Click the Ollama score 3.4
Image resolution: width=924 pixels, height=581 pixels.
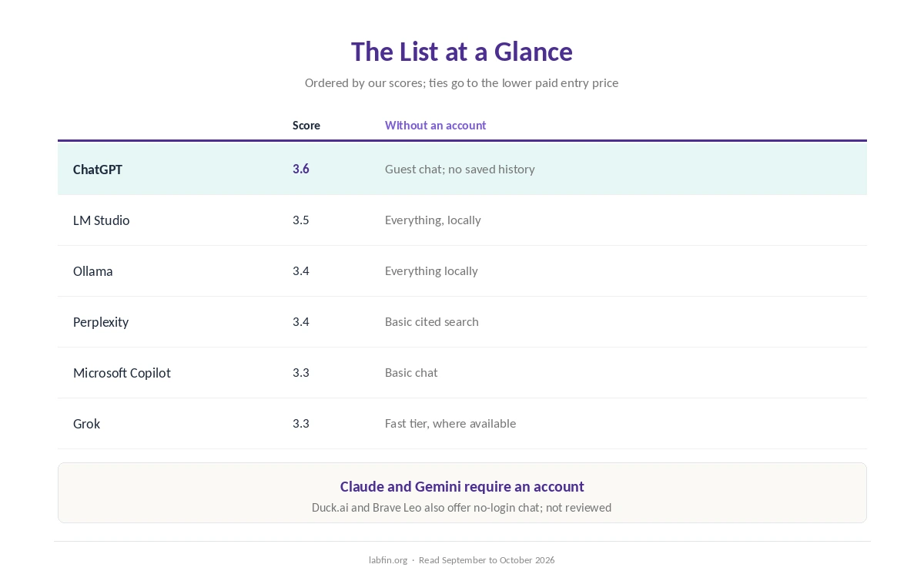point(301,270)
